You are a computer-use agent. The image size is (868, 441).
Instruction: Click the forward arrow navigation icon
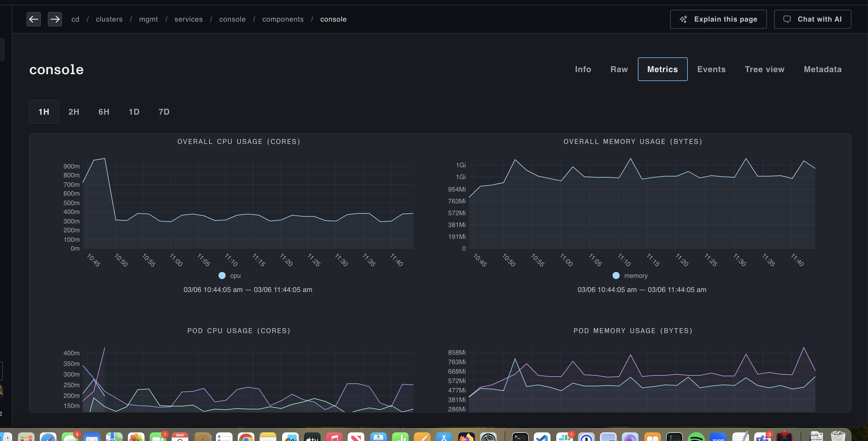(55, 19)
